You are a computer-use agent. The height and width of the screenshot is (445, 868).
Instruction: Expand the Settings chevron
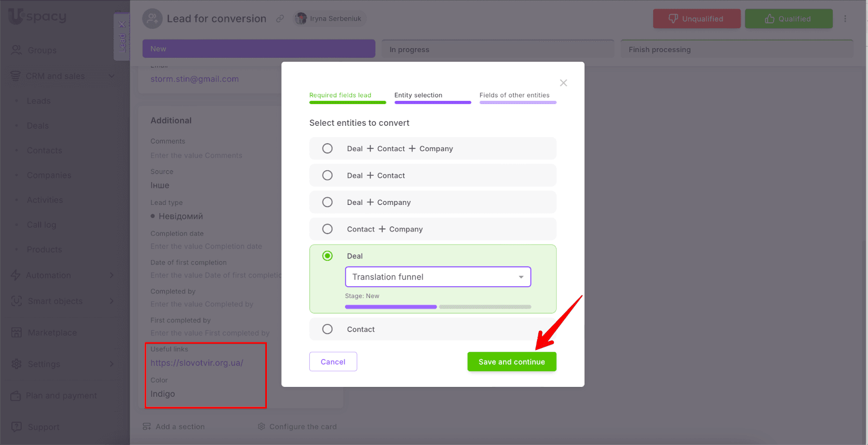click(x=112, y=364)
